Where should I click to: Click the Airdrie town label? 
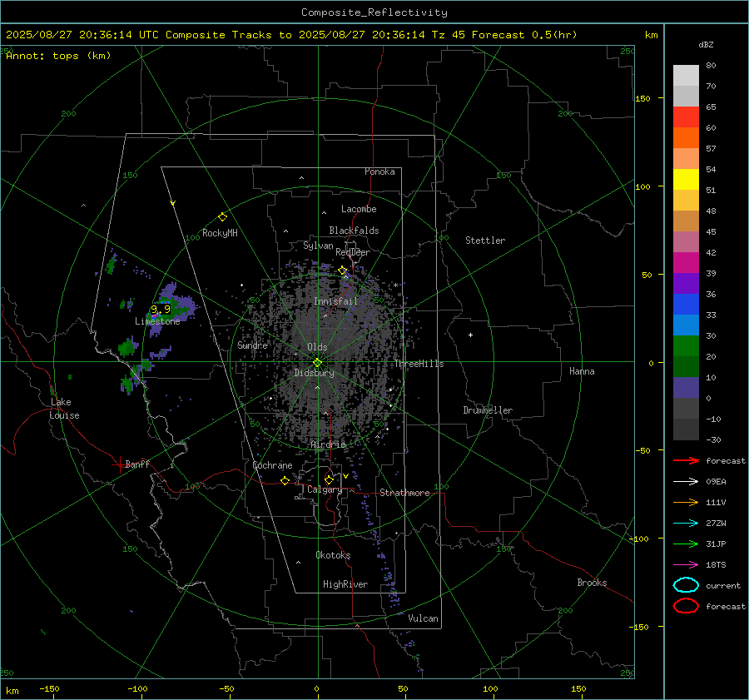tap(328, 444)
